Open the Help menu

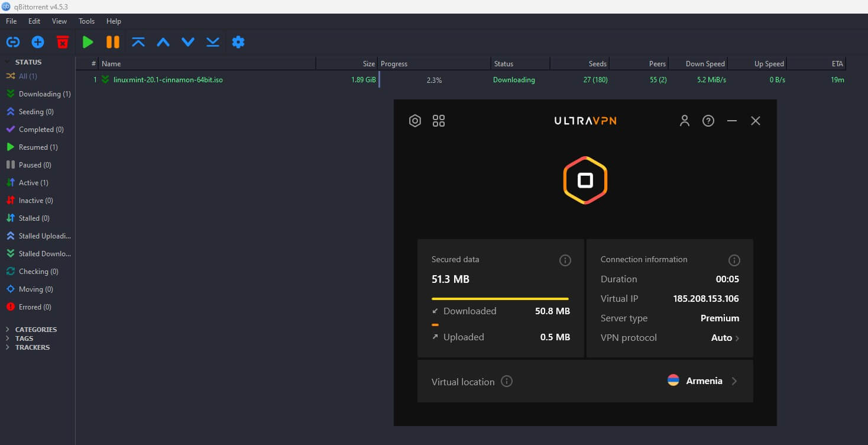pyautogui.click(x=114, y=21)
